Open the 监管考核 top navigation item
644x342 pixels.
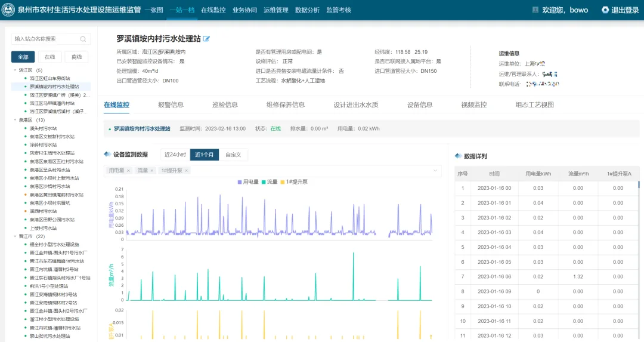339,10
